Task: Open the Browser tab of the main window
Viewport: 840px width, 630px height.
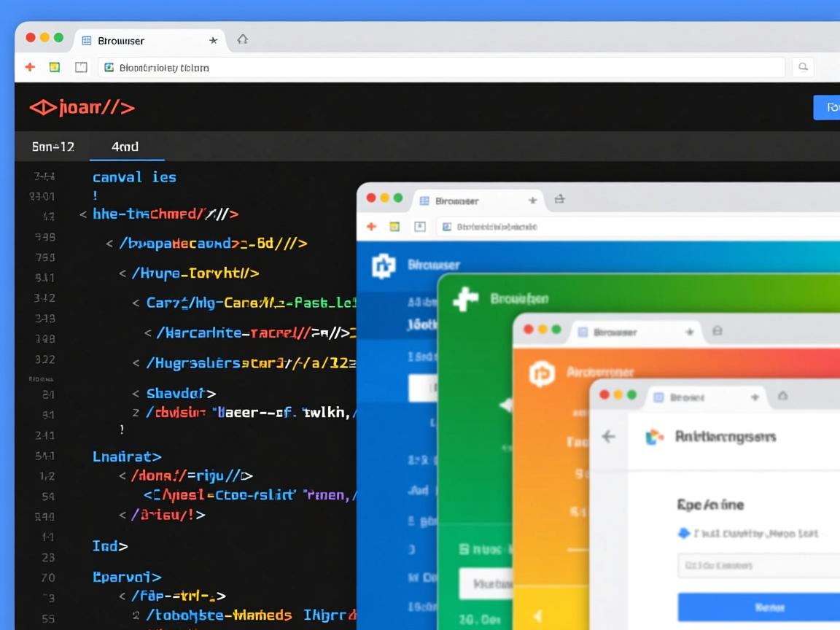Action: (x=121, y=41)
